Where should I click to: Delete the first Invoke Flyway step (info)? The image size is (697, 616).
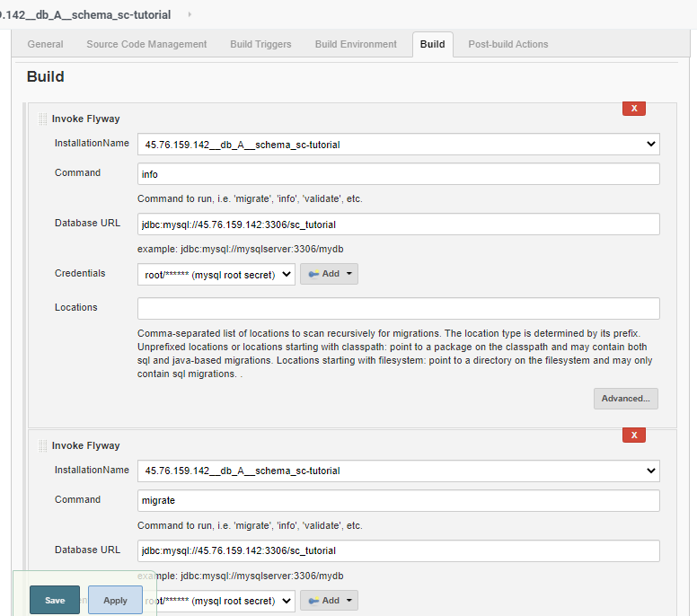coord(634,108)
